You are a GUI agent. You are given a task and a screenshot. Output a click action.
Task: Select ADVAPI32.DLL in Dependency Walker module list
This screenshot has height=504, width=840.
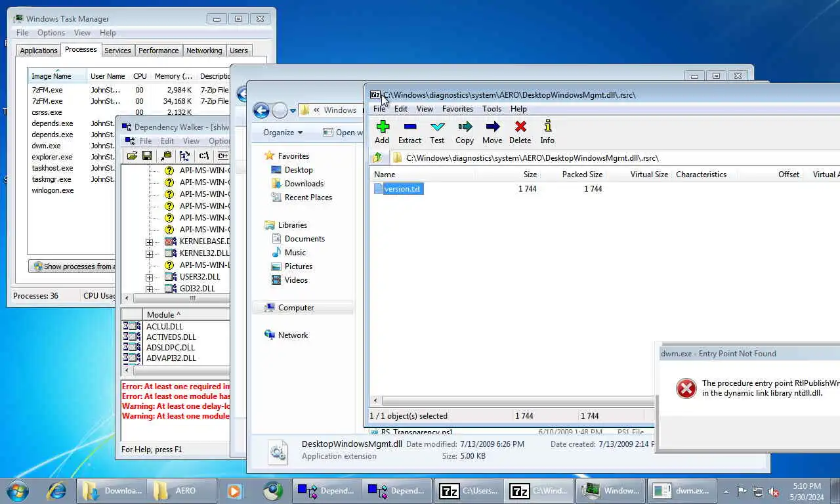click(171, 358)
